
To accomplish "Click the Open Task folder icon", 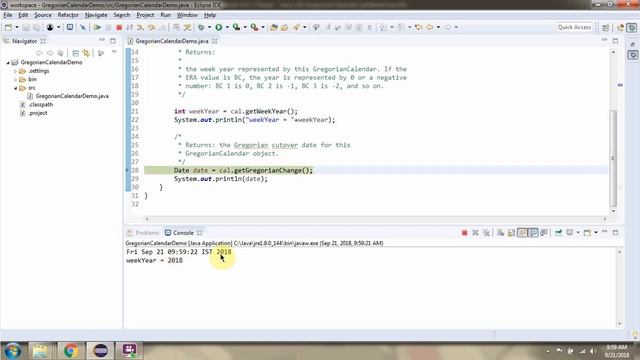I will (x=284, y=27).
